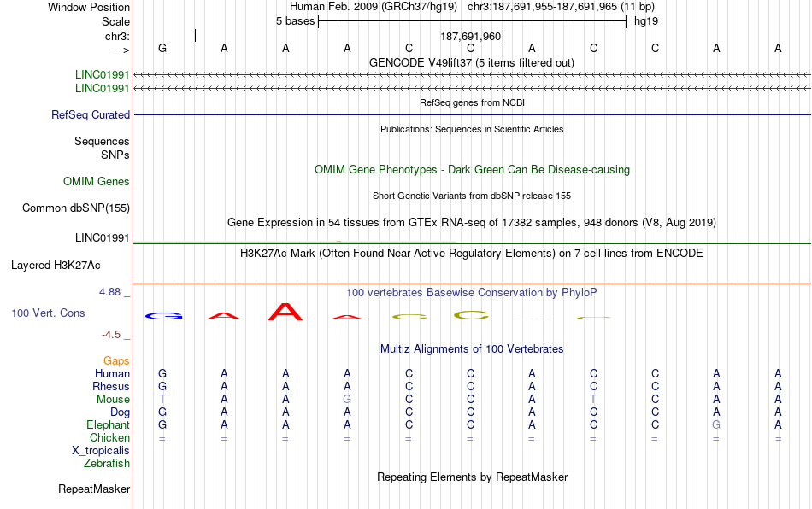Click the green LINC01991 GTEx expression bar
The image size is (812, 509).
click(x=472, y=243)
